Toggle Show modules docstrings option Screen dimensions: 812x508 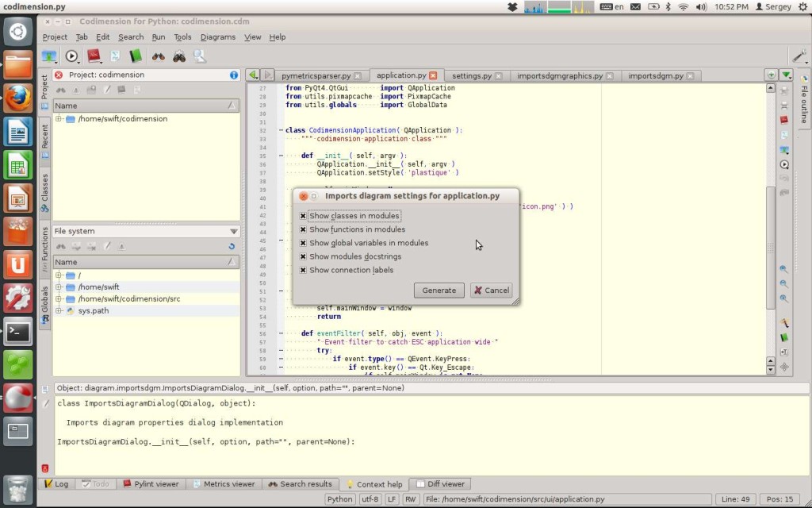(303, 256)
